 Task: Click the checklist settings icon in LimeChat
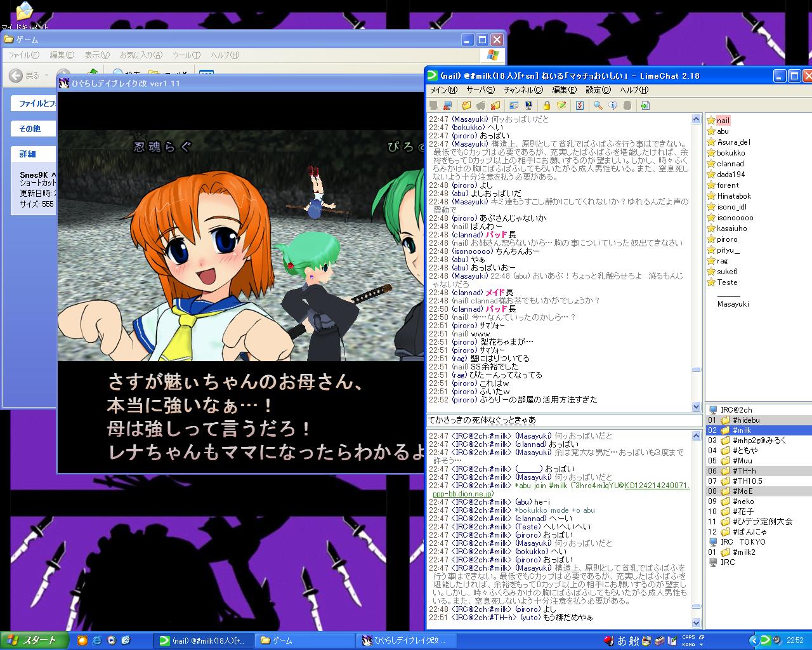tap(580, 105)
